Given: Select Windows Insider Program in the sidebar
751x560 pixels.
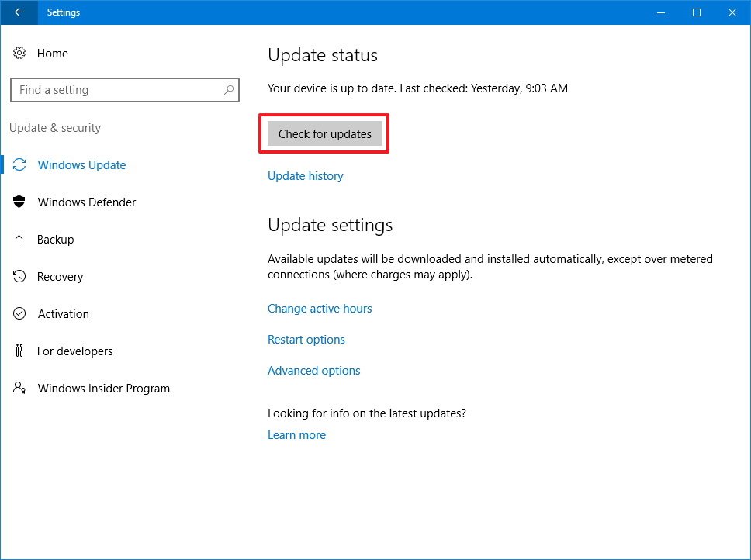Looking at the screenshot, I should pos(103,388).
